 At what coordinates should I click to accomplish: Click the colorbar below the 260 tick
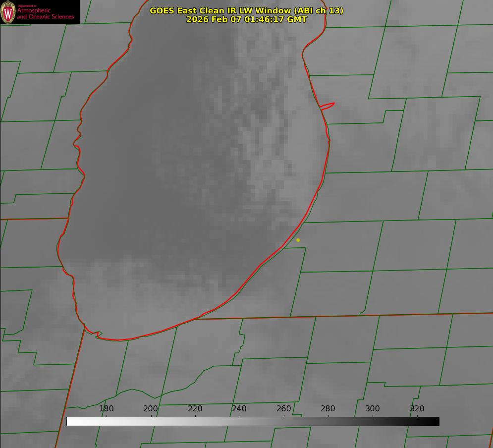coord(284,421)
